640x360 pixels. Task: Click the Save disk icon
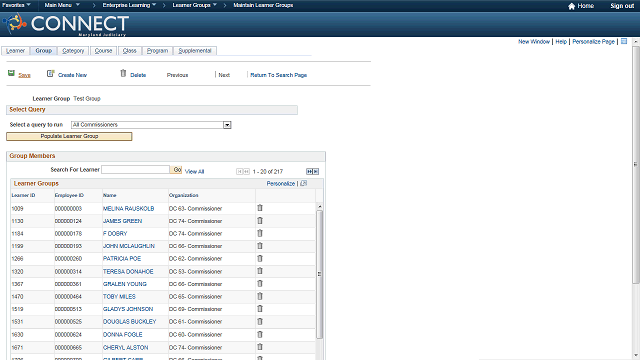click(11, 73)
